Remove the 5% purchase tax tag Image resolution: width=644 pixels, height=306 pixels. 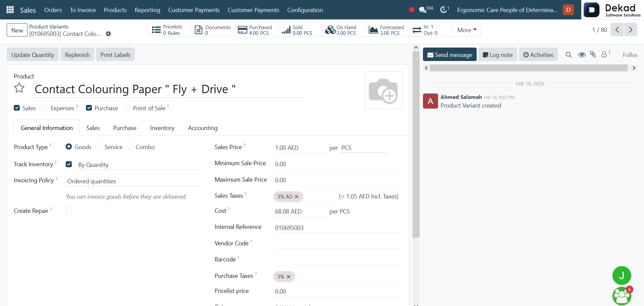288,277
